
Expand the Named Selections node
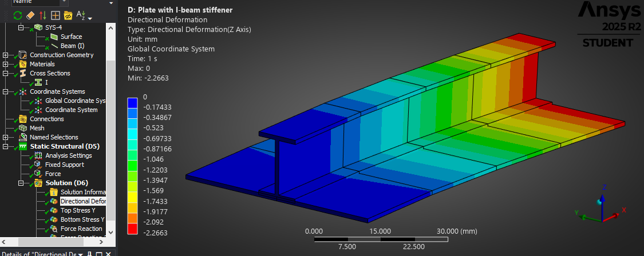coord(5,137)
